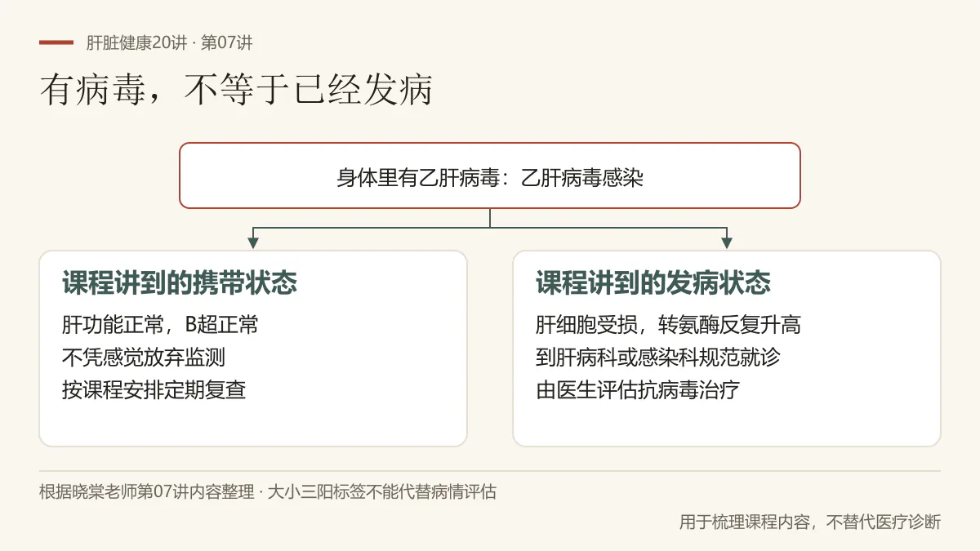980x551 pixels.
Task: Select the heading '课程讲到的发病状态'
Action: click(x=653, y=283)
